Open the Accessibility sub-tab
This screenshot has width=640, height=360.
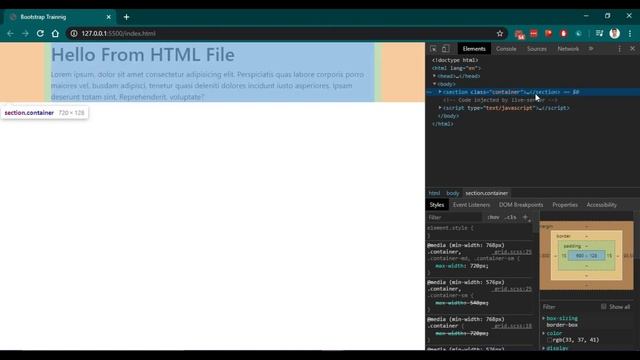602,205
